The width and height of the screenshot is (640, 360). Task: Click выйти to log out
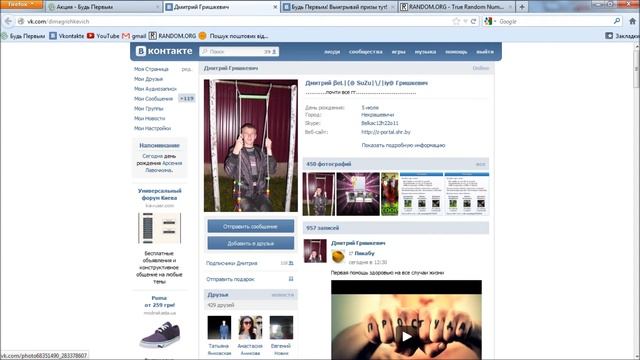point(485,52)
